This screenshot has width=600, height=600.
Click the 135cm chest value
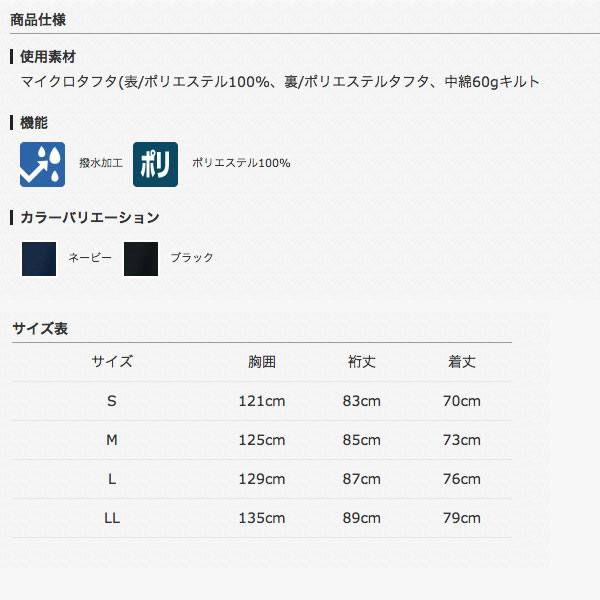pos(262,518)
